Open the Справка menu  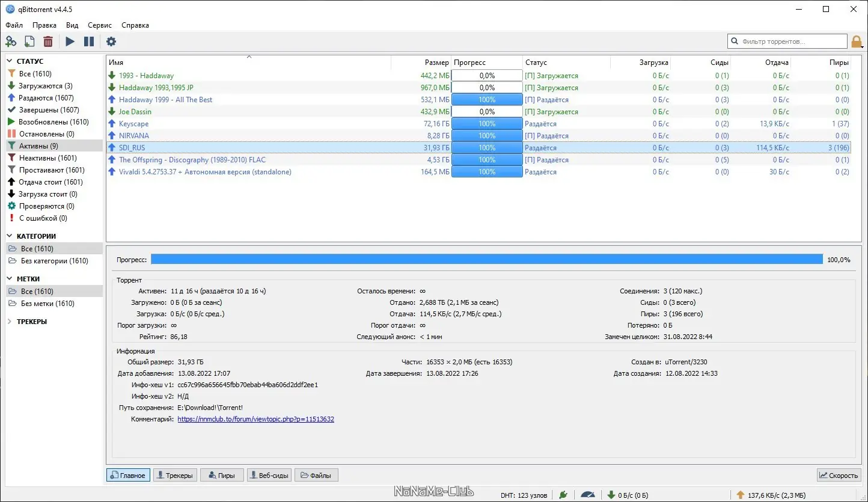pyautogui.click(x=135, y=25)
